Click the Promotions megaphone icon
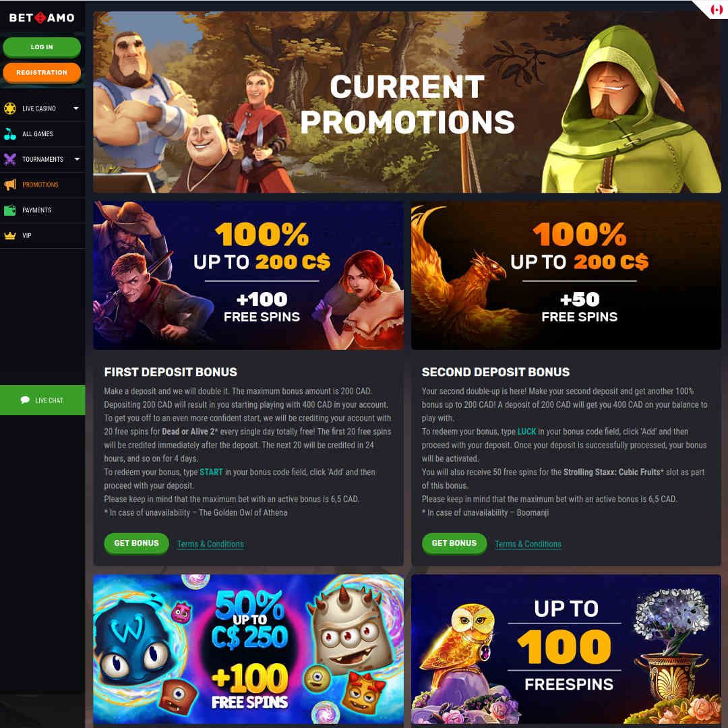This screenshot has width=728, height=728. [9, 185]
